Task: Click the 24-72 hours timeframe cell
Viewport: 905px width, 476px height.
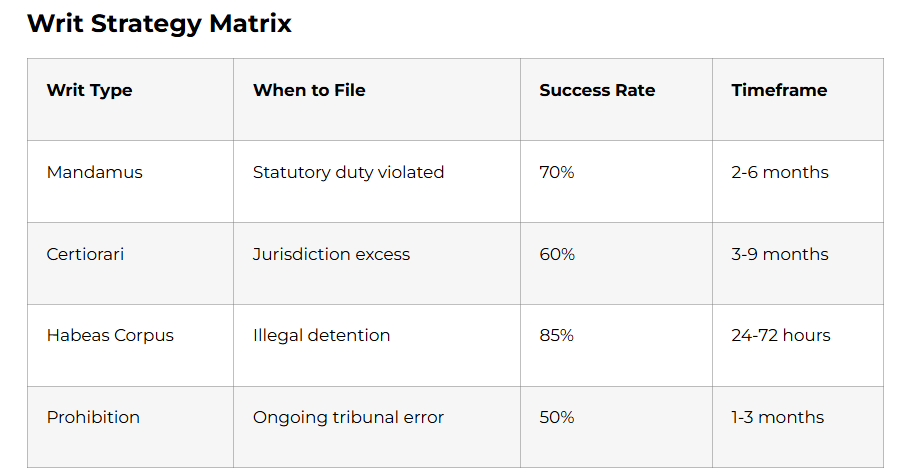Action: click(x=780, y=335)
